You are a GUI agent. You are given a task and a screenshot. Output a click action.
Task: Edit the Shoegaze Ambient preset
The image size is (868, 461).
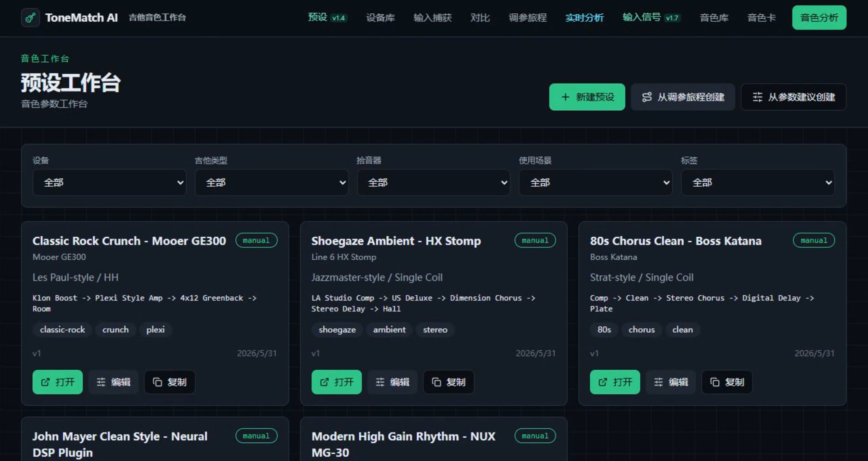(x=392, y=382)
